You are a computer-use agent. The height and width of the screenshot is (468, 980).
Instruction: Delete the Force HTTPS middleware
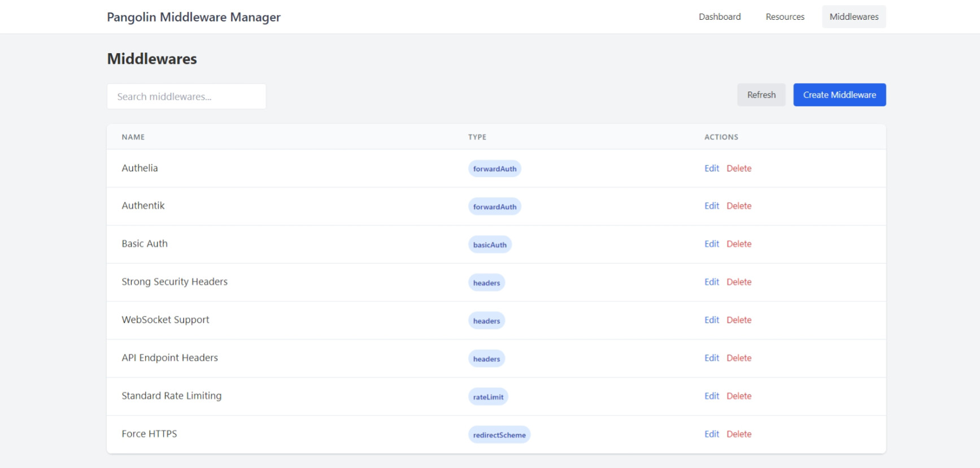(739, 434)
